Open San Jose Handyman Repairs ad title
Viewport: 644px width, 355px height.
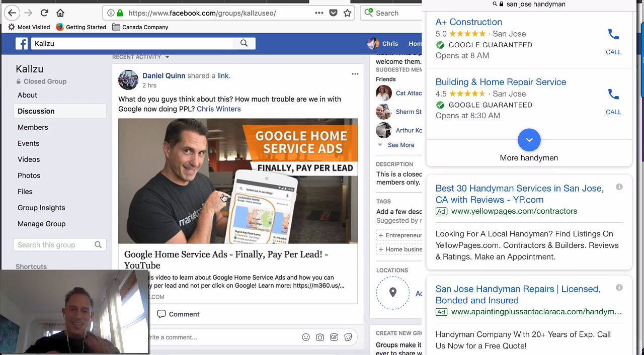(x=518, y=294)
